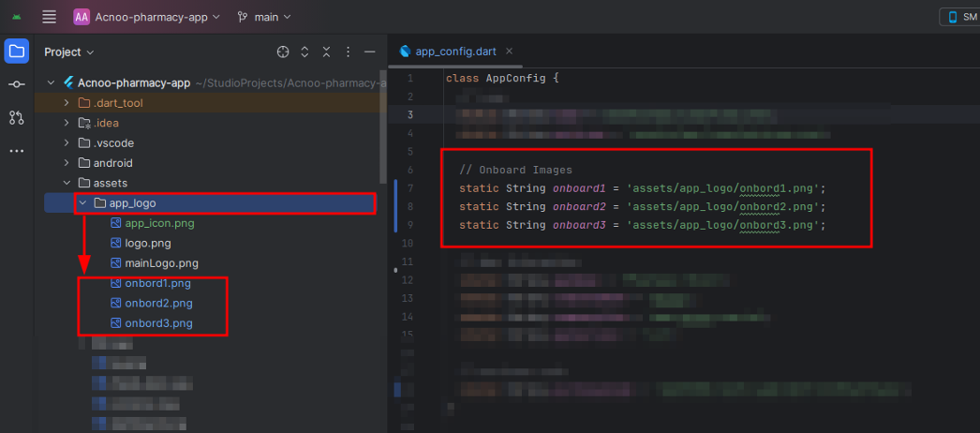Open Project panel options menu
Viewport: 980px width, 433px height.
coord(349,52)
